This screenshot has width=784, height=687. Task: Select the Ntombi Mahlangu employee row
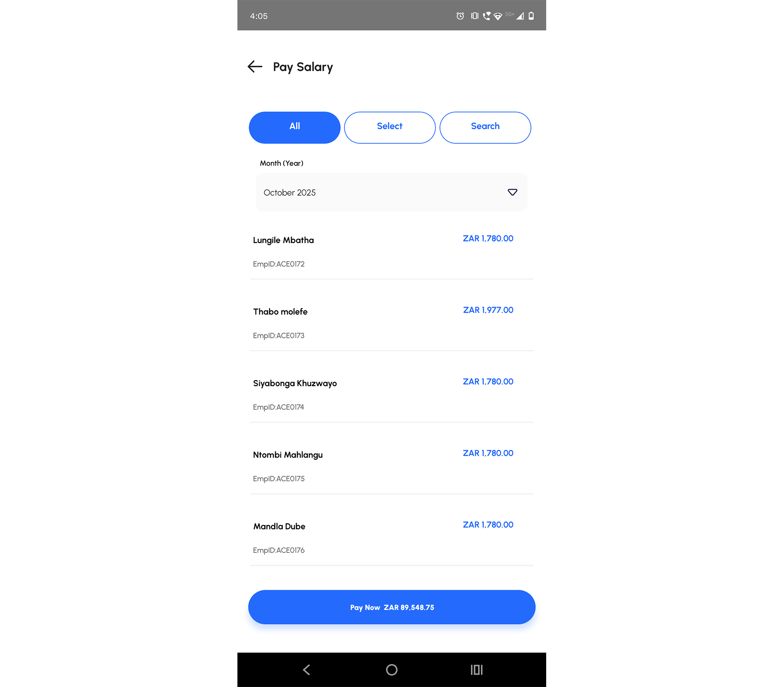point(392,466)
